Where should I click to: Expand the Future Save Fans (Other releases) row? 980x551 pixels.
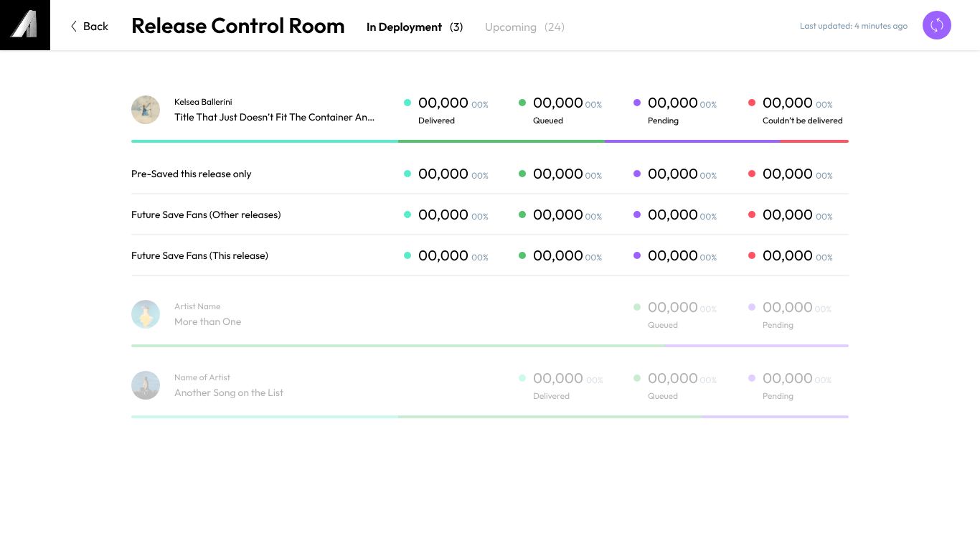(x=206, y=215)
